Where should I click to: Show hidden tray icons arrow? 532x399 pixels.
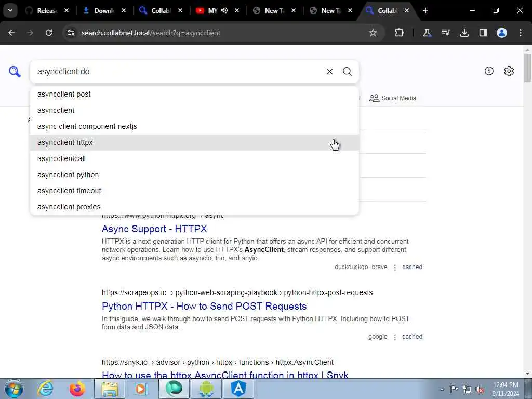point(442,389)
